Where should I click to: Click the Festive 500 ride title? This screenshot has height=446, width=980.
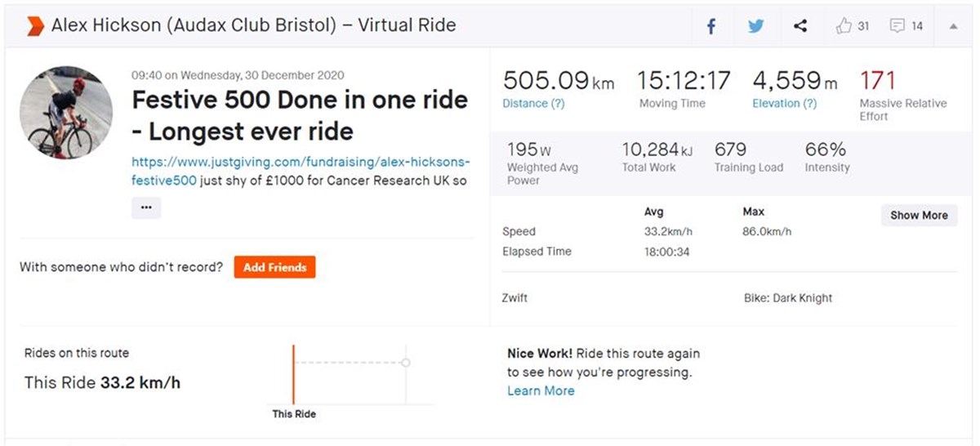(x=300, y=115)
